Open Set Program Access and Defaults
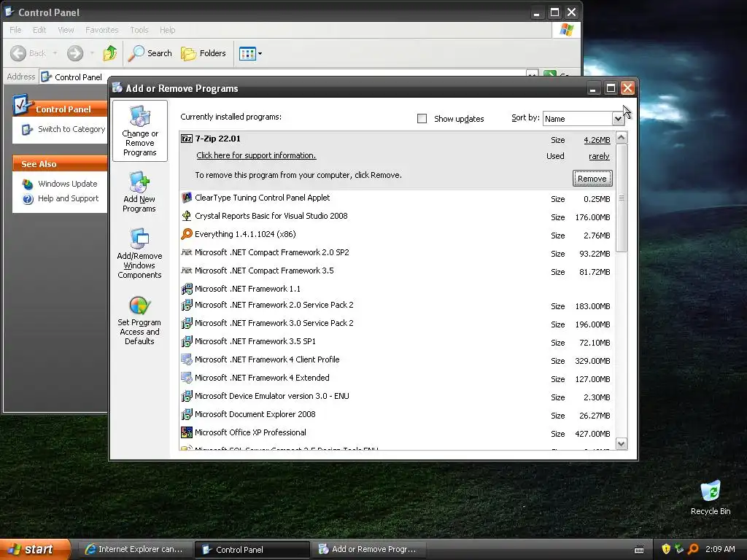This screenshot has width=747, height=560. [x=139, y=320]
